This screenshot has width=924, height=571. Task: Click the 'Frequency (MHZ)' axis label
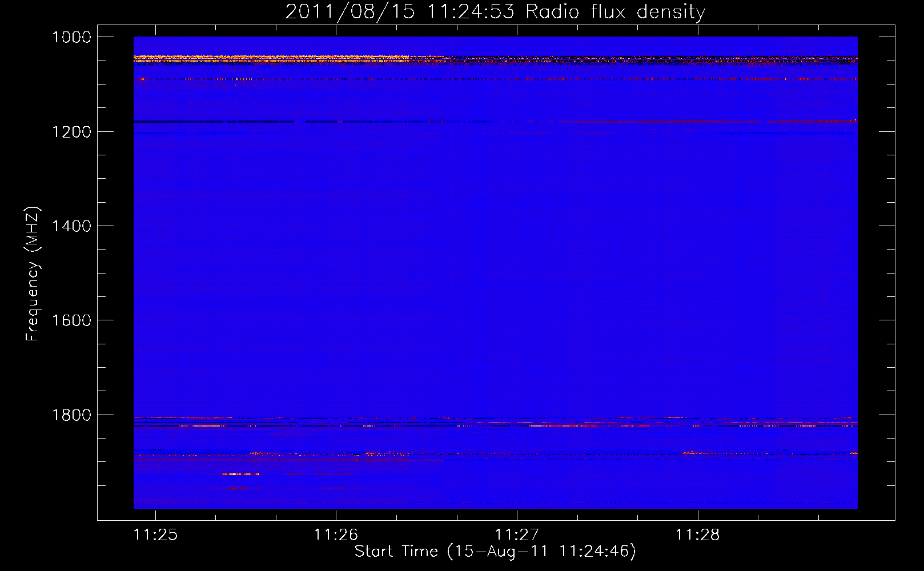click(33, 274)
